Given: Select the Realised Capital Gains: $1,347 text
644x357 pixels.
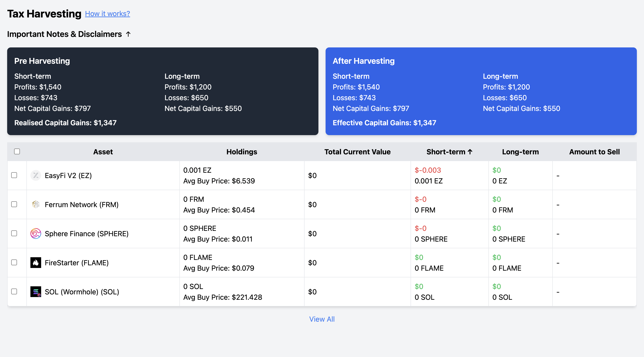Looking at the screenshot, I should click(65, 123).
